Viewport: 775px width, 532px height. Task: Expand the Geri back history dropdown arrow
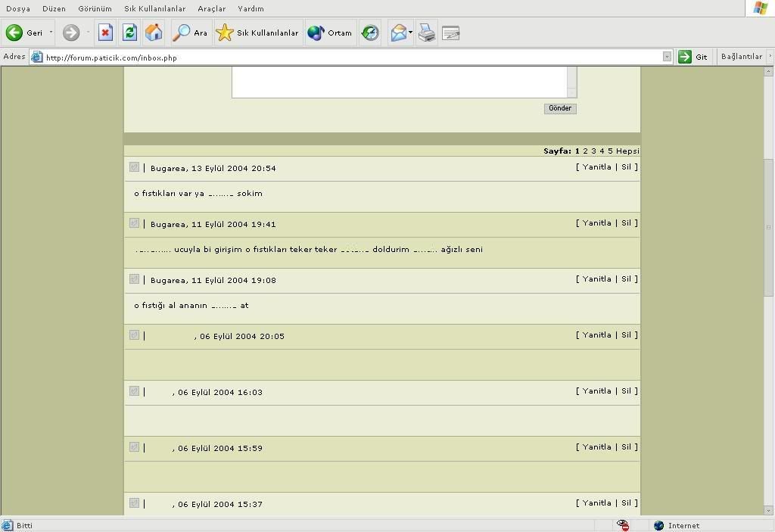click(x=51, y=33)
